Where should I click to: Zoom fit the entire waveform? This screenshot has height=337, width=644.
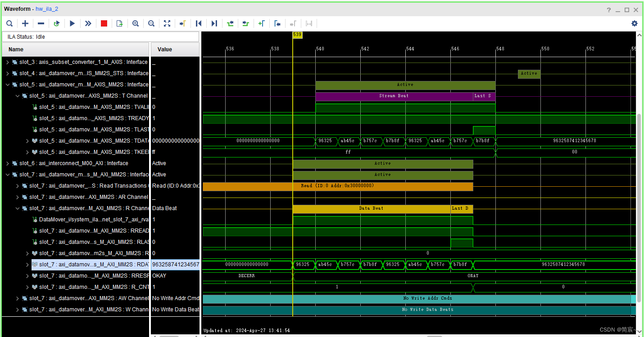167,23
